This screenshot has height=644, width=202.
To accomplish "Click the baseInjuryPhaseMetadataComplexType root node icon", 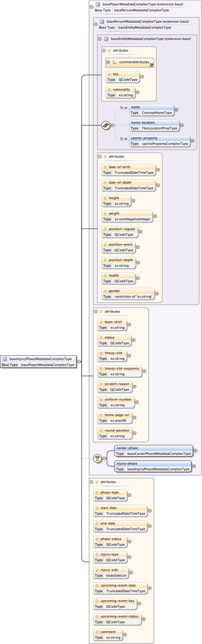I will click(x=5, y=359).
